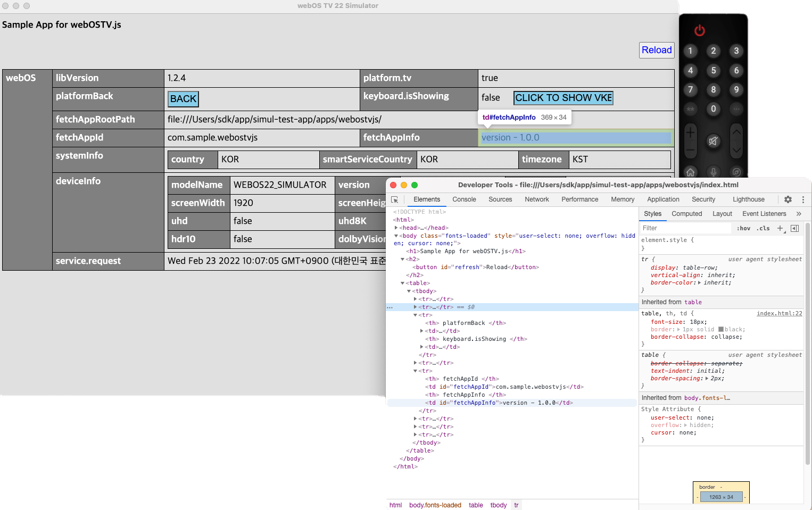This screenshot has width=812, height=510.
Task: Open the Network tab
Action: [x=536, y=199]
